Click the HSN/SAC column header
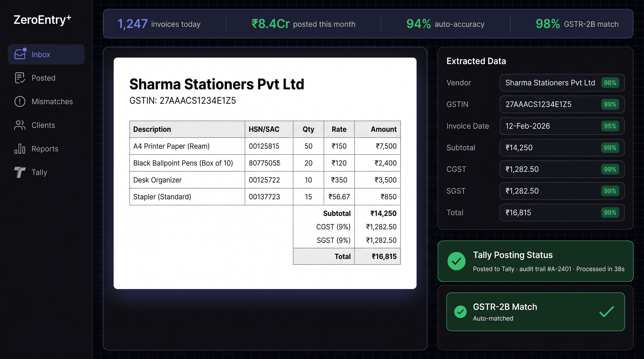 click(269, 129)
